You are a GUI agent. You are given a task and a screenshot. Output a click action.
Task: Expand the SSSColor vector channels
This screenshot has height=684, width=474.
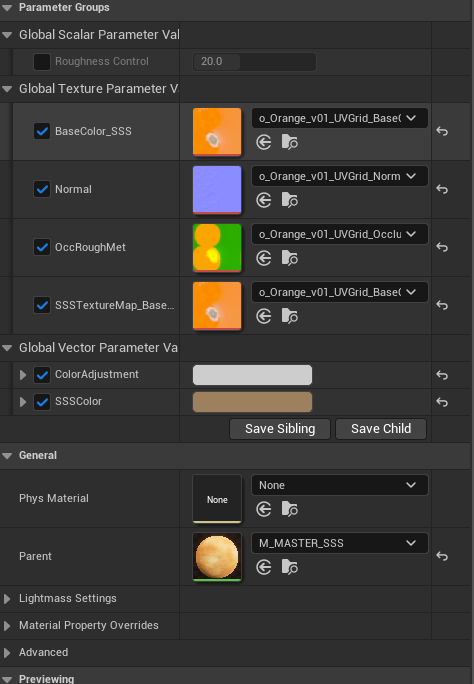23,402
